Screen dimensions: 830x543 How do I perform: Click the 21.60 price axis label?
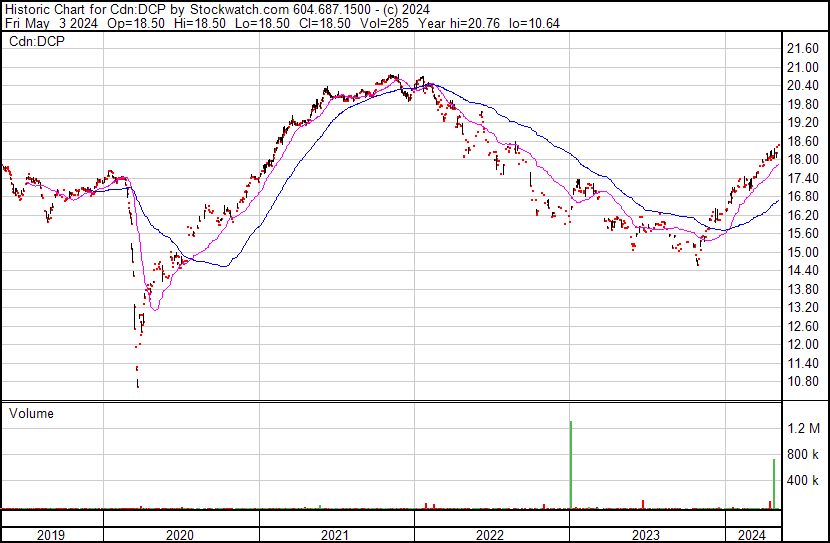pos(805,49)
